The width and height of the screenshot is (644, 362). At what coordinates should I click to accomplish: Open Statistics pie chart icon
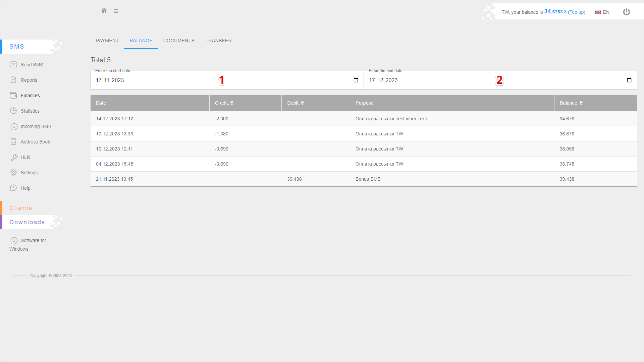click(x=13, y=111)
